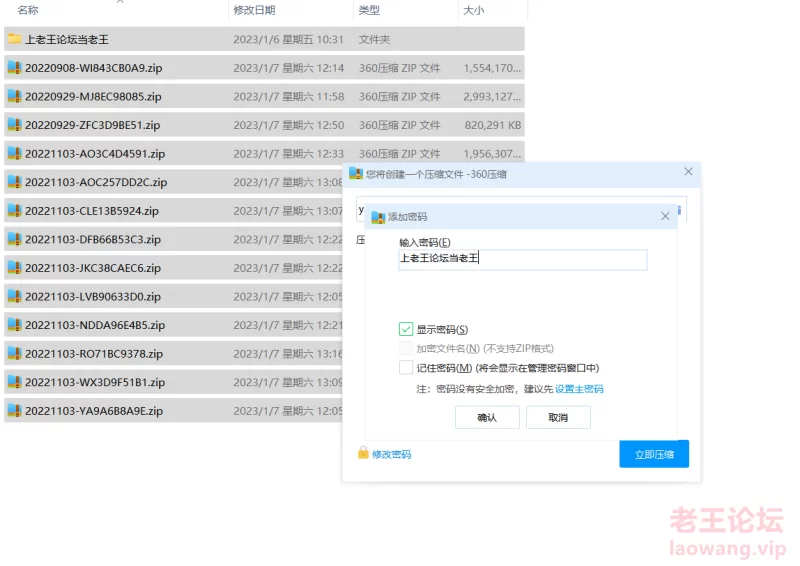Open the 修改密码 link

pos(391,454)
